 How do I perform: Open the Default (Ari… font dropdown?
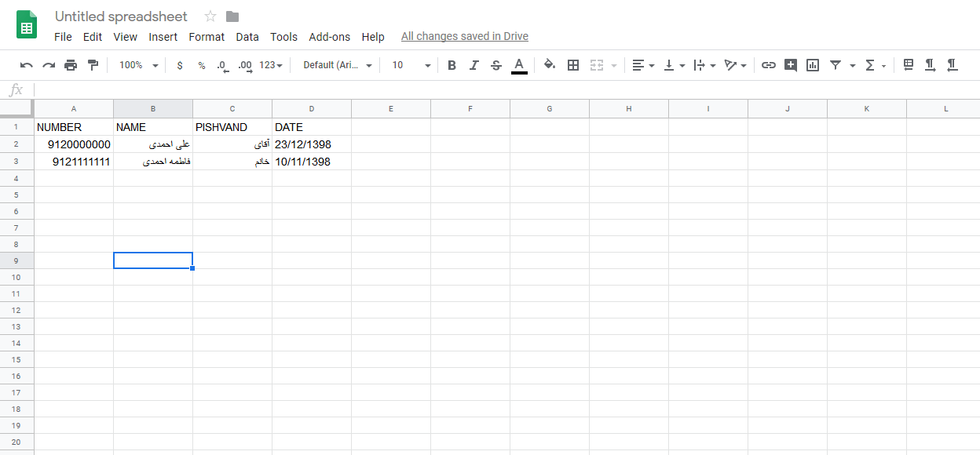click(338, 65)
